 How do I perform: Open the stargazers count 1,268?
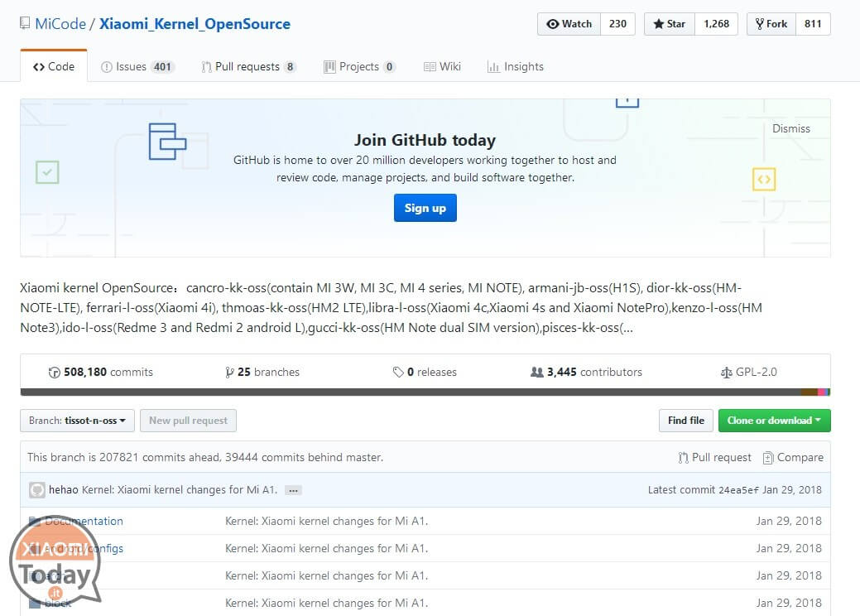tap(716, 24)
